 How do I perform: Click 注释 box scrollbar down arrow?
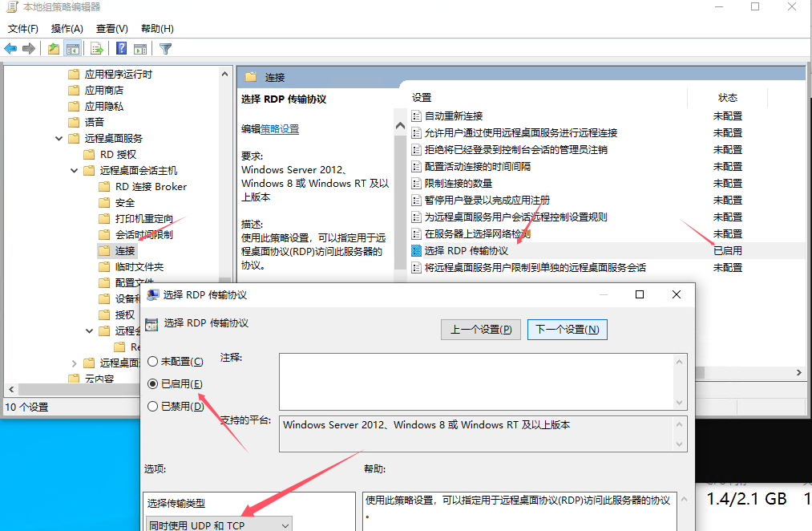point(680,403)
